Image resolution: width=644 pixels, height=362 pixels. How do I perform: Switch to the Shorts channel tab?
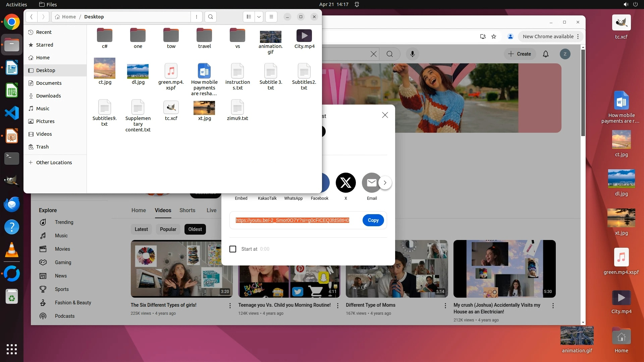187,210
